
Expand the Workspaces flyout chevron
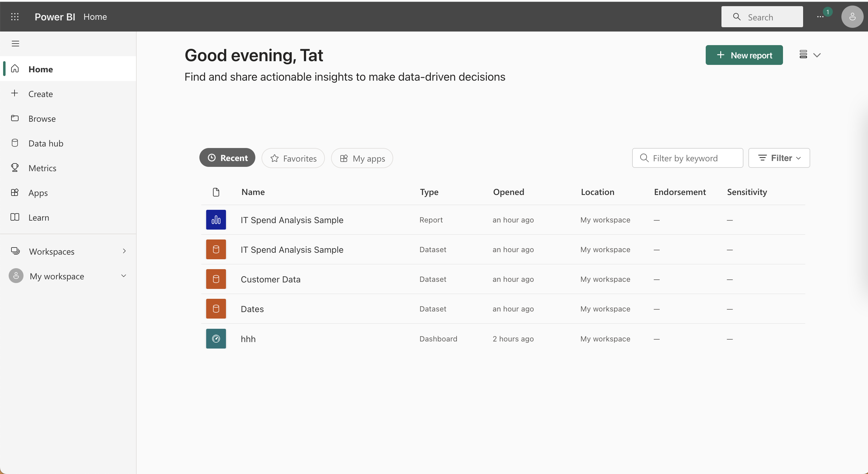pos(124,251)
